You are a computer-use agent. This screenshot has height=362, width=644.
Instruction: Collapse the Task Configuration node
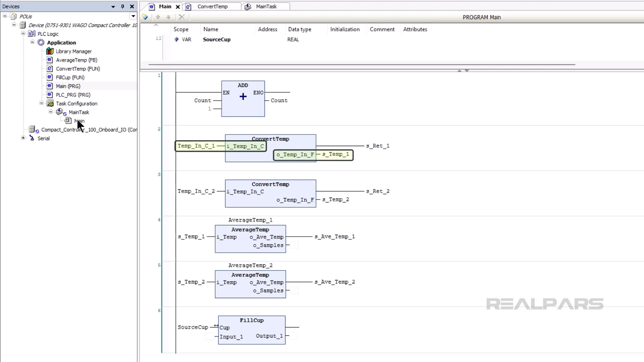tap(41, 103)
